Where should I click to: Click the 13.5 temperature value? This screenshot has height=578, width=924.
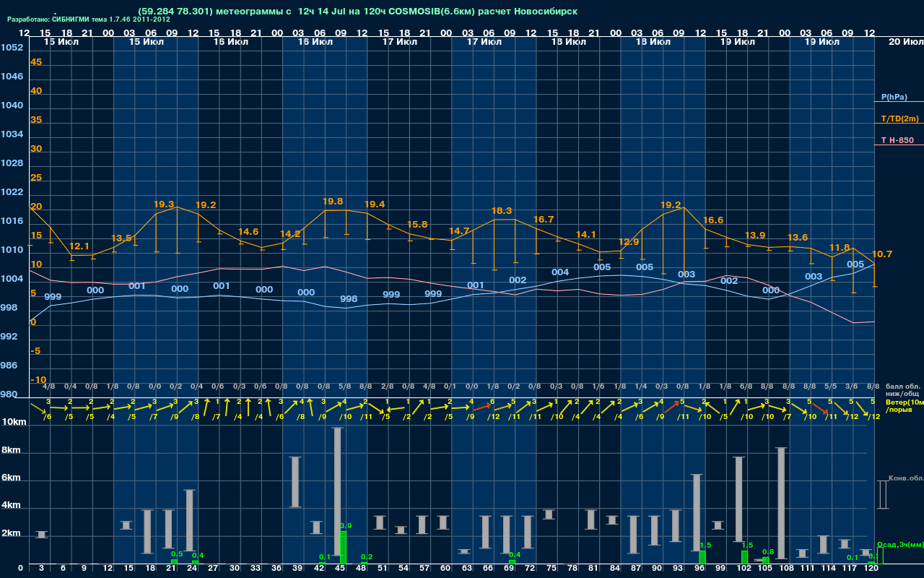coord(121,238)
